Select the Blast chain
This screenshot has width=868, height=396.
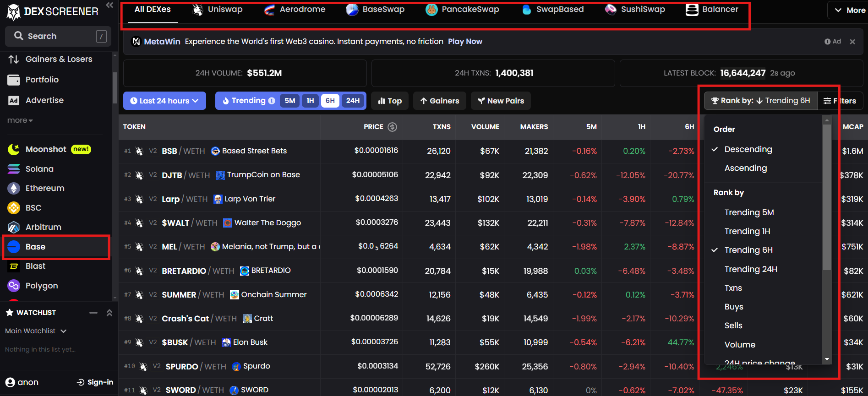point(27,266)
